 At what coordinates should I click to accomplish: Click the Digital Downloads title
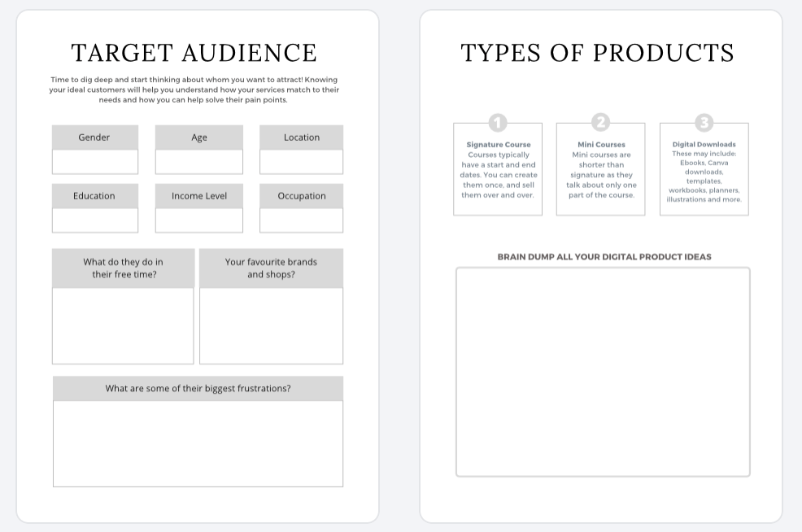click(704, 144)
